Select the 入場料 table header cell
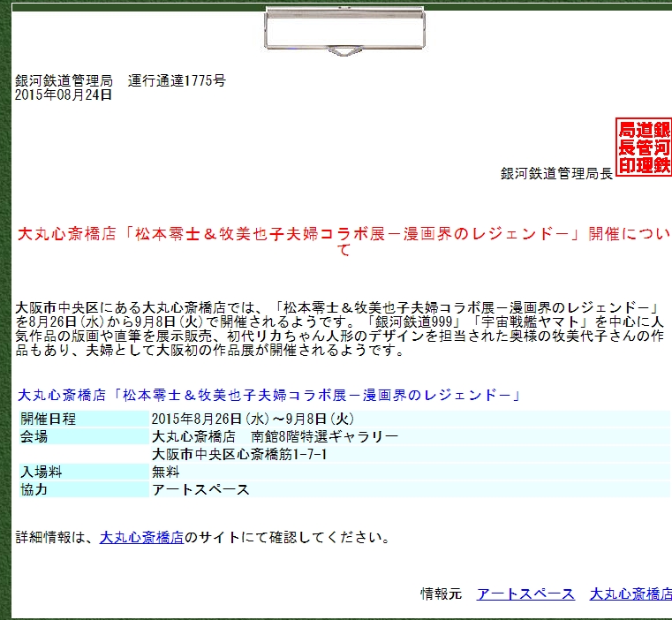Screen dimensions: 672x620 84,473
